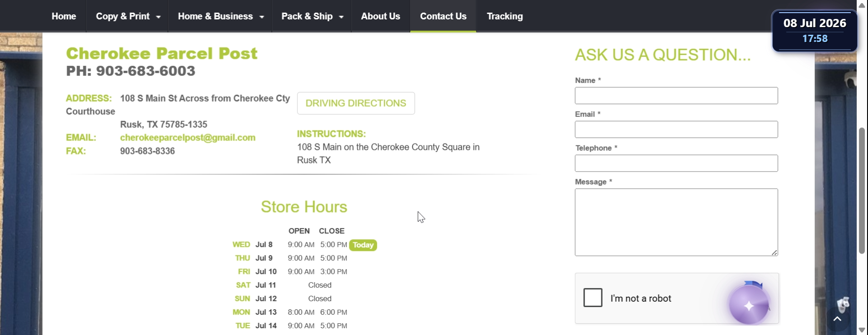868x335 pixels.
Task: Check the I'm not a robot box
Action: [x=593, y=298]
